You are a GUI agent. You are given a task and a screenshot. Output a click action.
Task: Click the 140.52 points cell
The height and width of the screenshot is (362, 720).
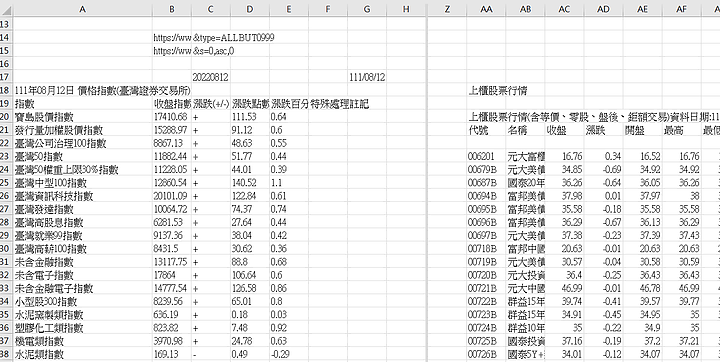250,183
